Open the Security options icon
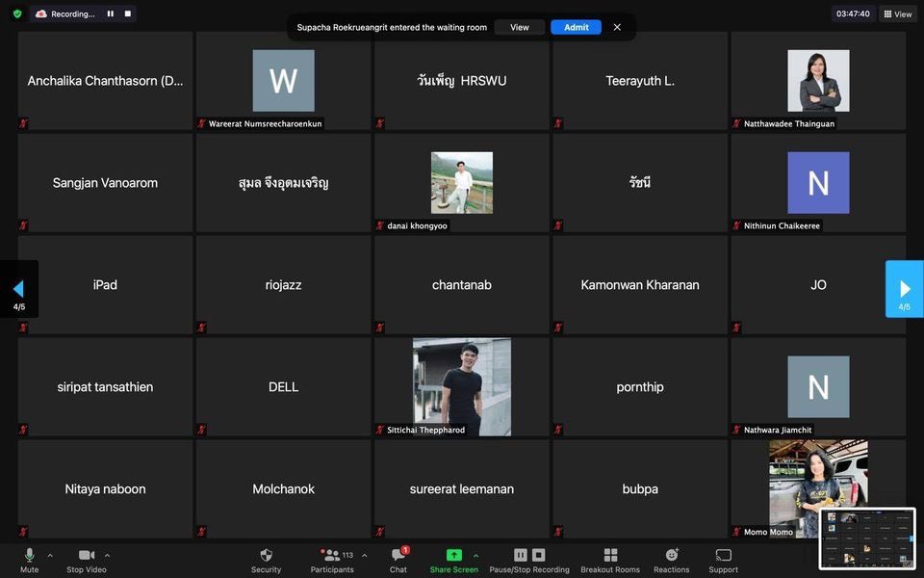The width and height of the screenshot is (924, 578). [x=266, y=556]
